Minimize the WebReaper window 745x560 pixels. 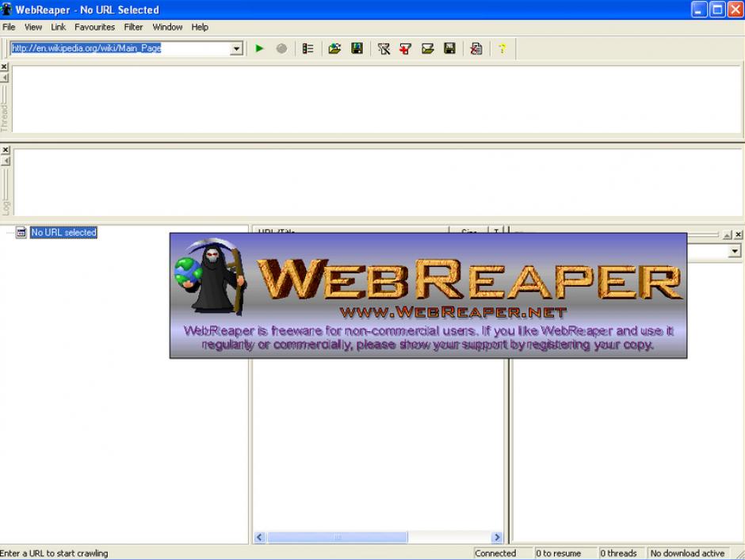tap(699, 10)
